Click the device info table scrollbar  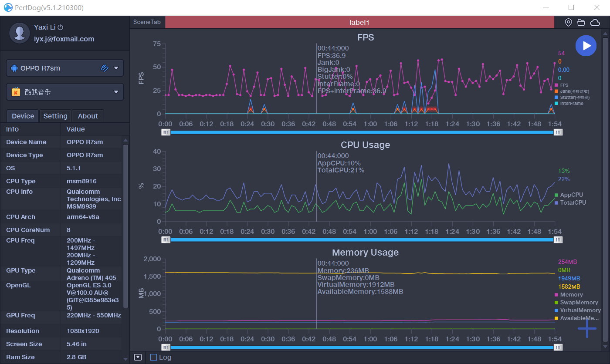point(125,226)
